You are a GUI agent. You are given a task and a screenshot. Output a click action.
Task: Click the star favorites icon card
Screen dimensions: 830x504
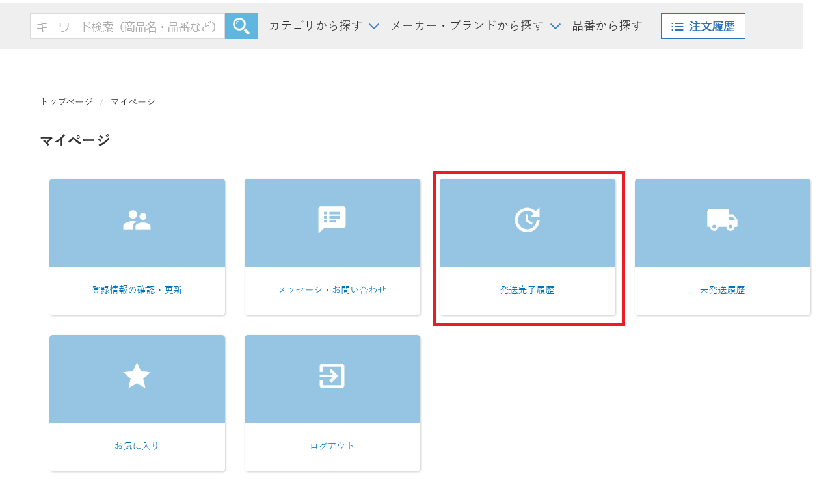click(x=137, y=379)
